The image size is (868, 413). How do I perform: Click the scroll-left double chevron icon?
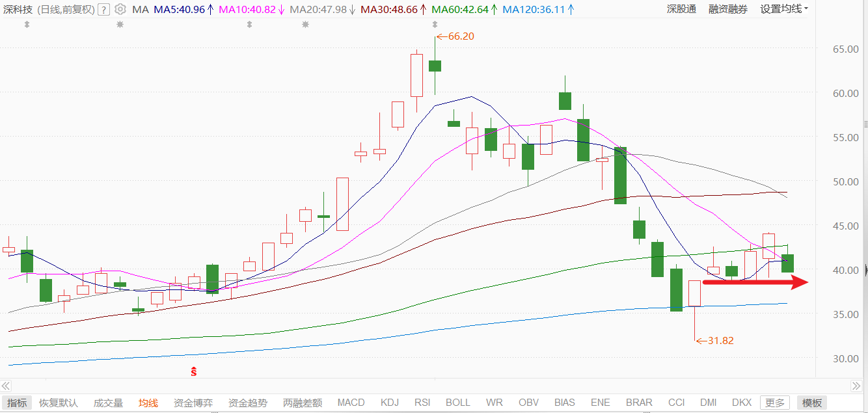pos(6,385)
